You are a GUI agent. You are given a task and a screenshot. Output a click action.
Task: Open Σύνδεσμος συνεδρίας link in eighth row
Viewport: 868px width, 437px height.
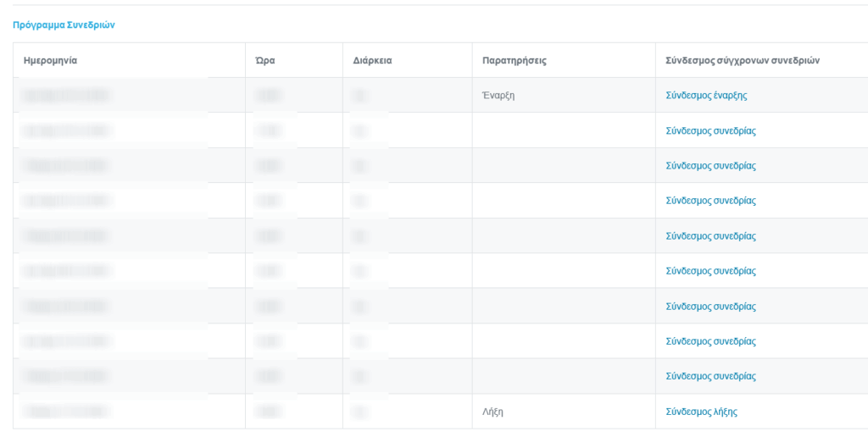point(710,341)
